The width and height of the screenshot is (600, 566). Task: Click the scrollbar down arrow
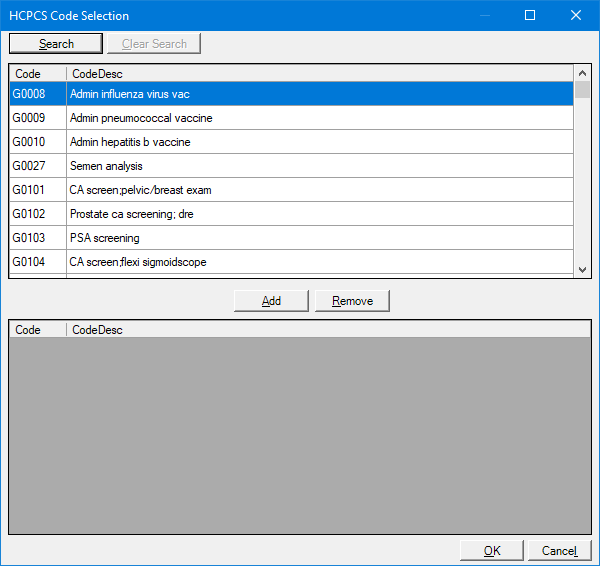(x=582, y=270)
